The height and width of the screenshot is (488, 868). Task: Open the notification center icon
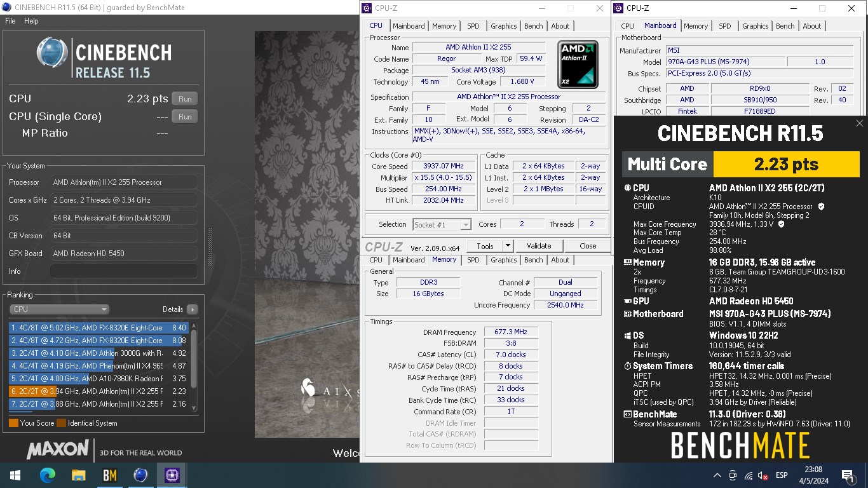[848, 475]
